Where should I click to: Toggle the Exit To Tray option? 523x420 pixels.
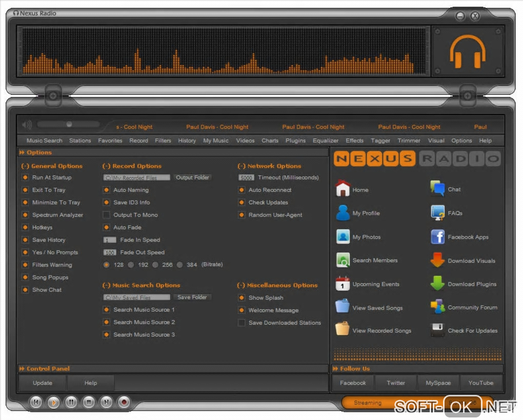click(x=25, y=190)
